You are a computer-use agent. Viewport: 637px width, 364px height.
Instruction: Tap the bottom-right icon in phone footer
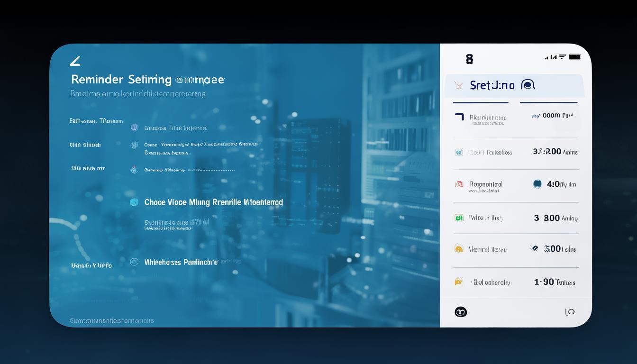click(x=570, y=312)
